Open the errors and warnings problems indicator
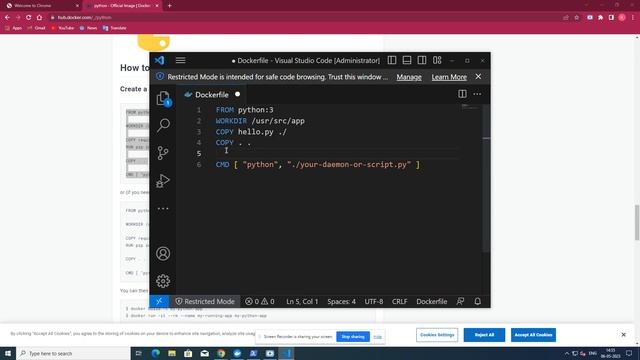 click(x=260, y=301)
